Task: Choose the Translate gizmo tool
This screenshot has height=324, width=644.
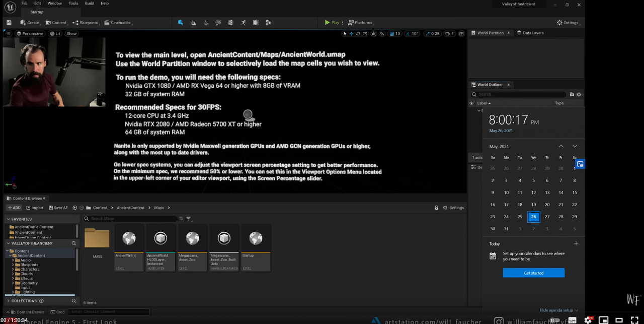Action: pyautogui.click(x=351, y=34)
